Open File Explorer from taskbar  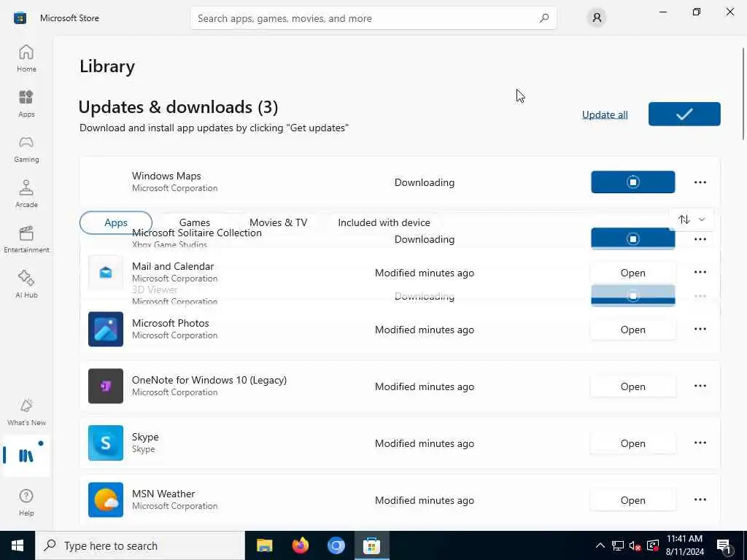(264, 545)
